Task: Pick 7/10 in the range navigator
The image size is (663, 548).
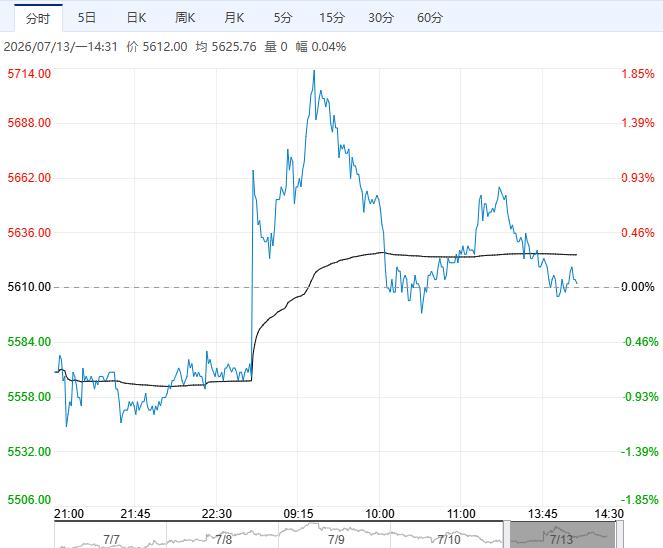Action: pos(449,540)
